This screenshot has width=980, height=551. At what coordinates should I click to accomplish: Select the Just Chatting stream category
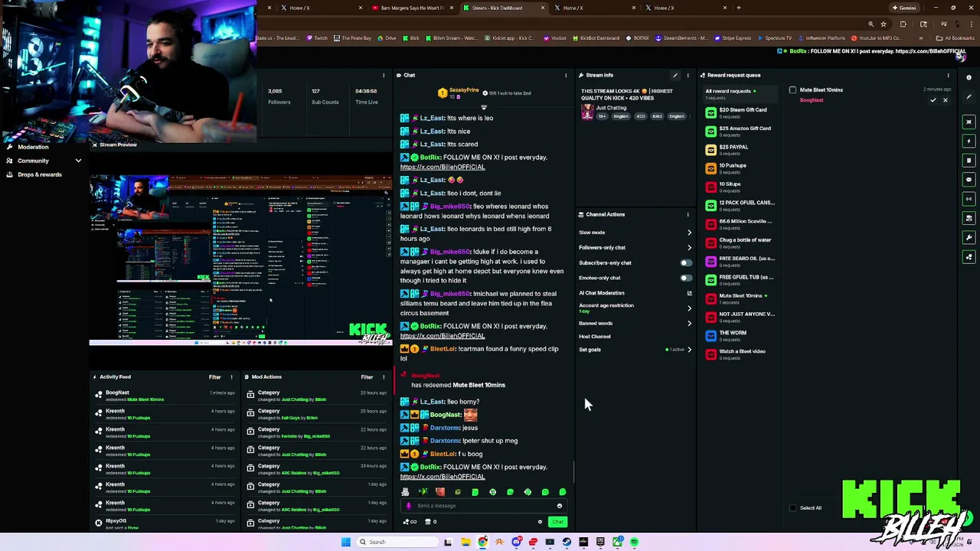coord(611,108)
